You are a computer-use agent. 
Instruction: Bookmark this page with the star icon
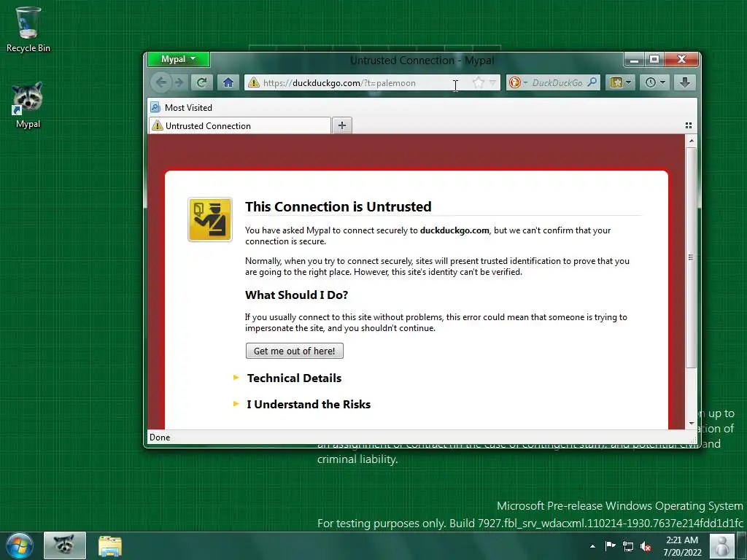click(479, 83)
